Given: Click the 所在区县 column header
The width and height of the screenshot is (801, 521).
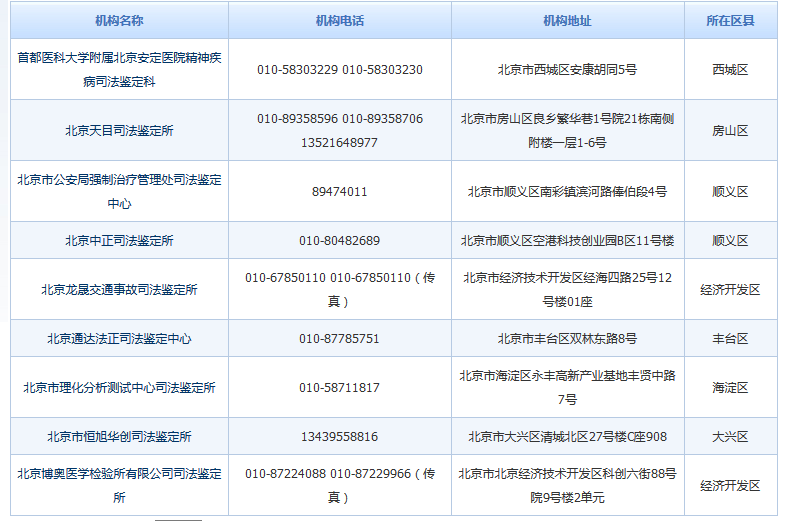Looking at the screenshot, I should [730, 20].
